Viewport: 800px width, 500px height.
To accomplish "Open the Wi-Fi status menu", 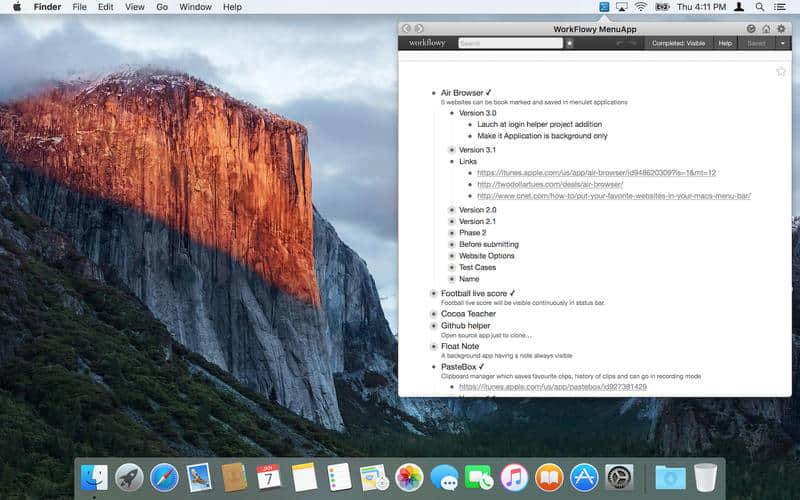I will click(x=641, y=7).
